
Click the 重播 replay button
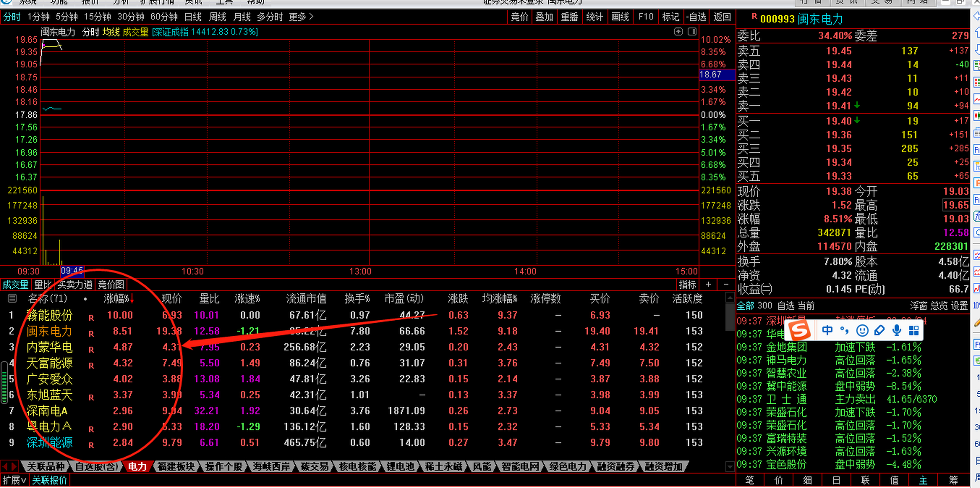569,17
